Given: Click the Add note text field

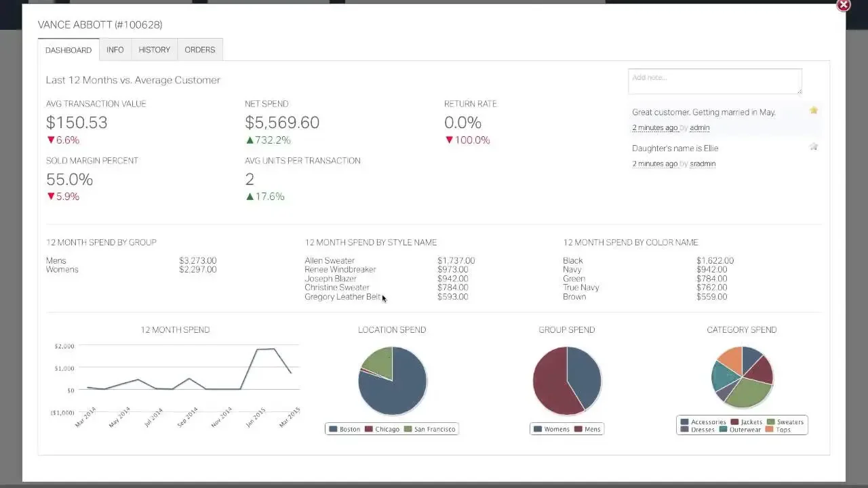Looking at the screenshot, I should tap(715, 81).
